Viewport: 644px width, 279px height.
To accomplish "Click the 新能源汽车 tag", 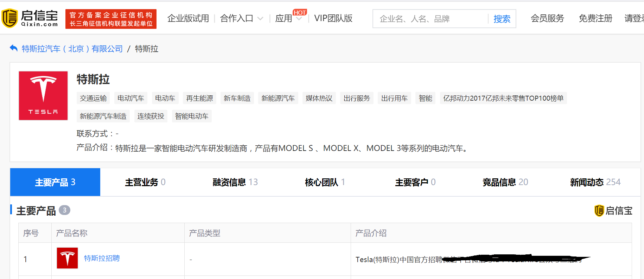I will click(278, 98).
